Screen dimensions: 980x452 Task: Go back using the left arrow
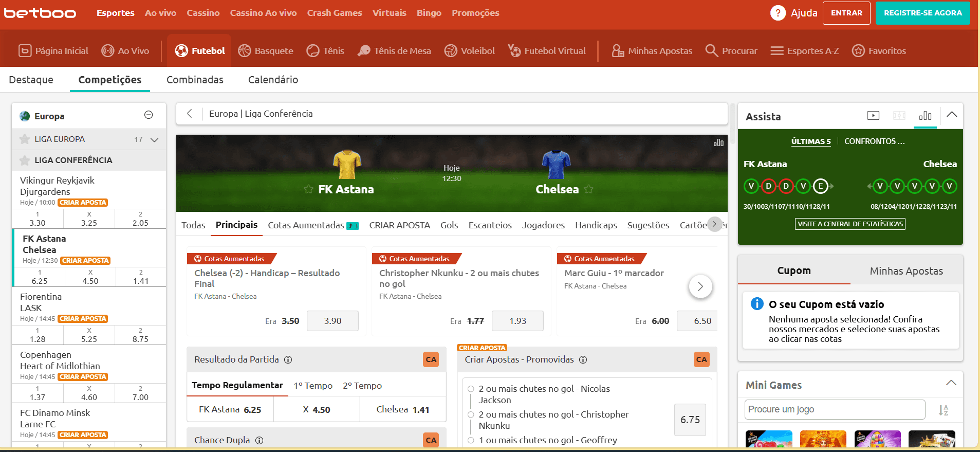coord(189,114)
